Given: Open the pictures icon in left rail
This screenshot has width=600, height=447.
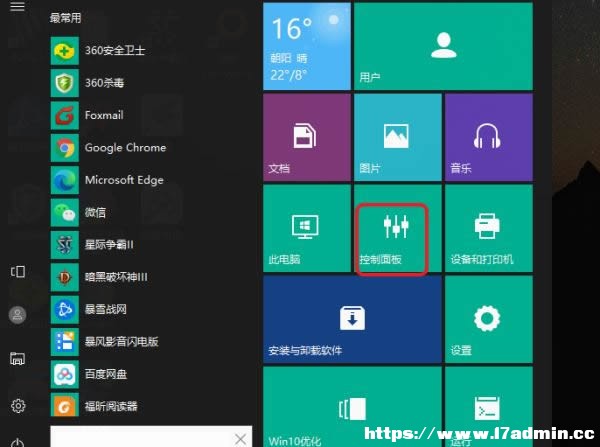Looking at the screenshot, I should tap(18, 359).
